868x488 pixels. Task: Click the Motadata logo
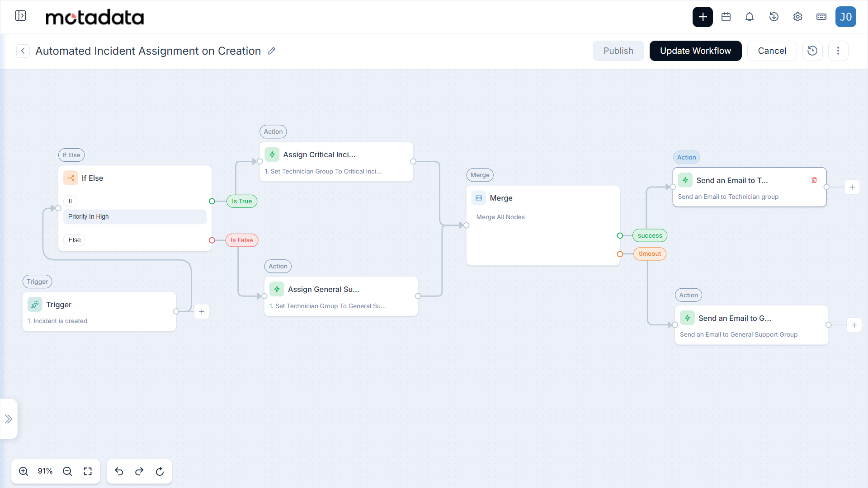pyautogui.click(x=95, y=17)
